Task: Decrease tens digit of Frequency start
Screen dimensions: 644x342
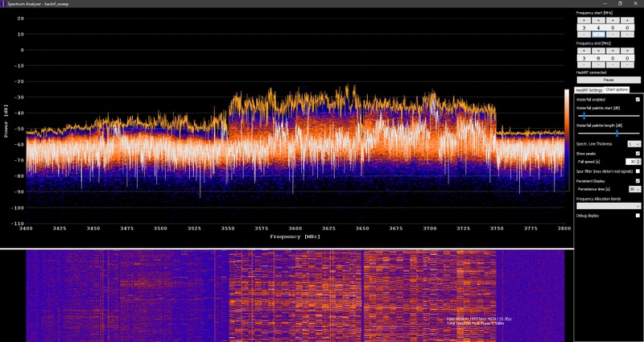Action: click(613, 35)
